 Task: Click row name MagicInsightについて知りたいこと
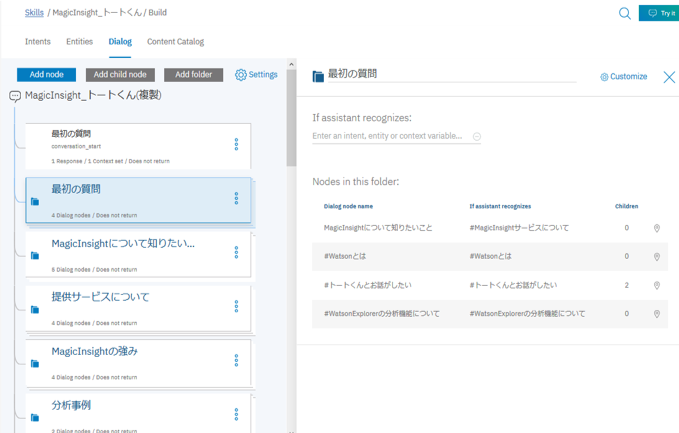pyautogui.click(x=378, y=228)
